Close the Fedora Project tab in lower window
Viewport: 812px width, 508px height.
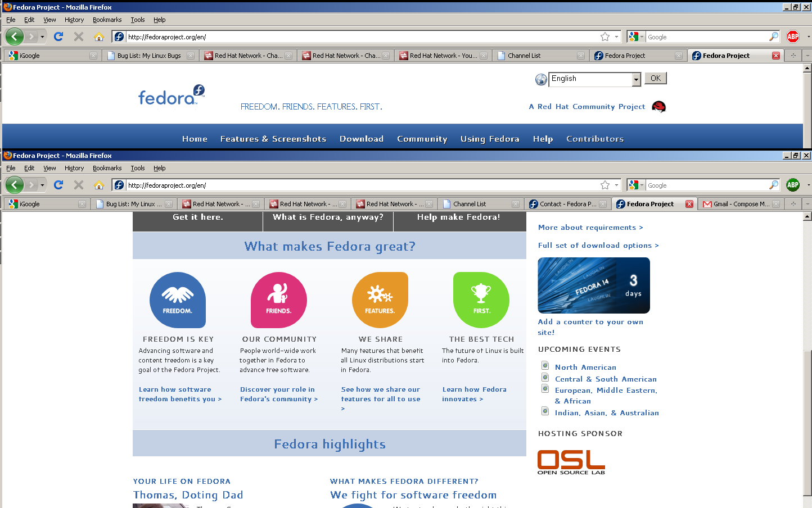click(x=689, y=204)
